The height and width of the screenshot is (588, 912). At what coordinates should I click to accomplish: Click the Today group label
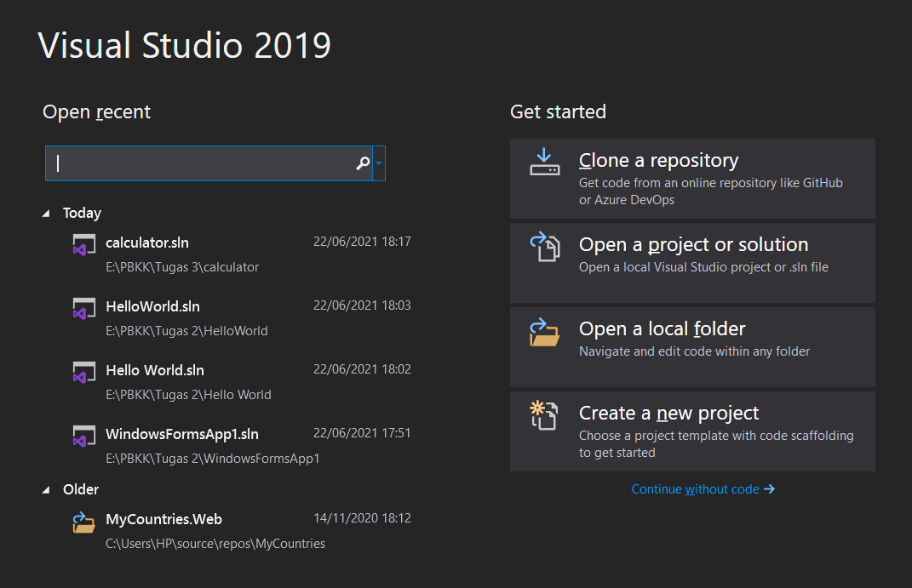82,214
